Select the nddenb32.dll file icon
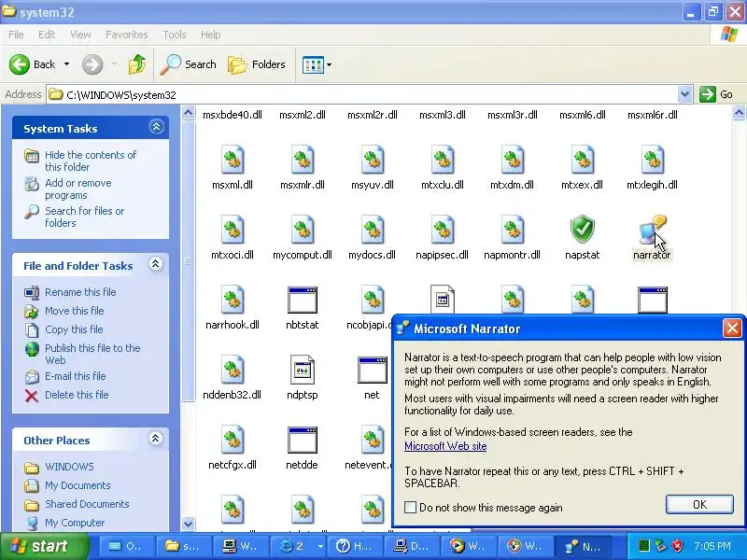This screenshot has width=747, height=560. pos(233,370)
